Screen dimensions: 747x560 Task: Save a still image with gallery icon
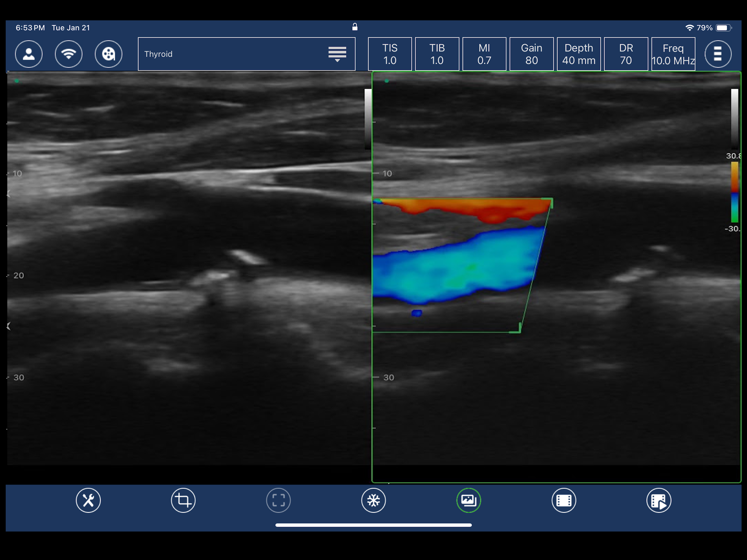[469, 500]
